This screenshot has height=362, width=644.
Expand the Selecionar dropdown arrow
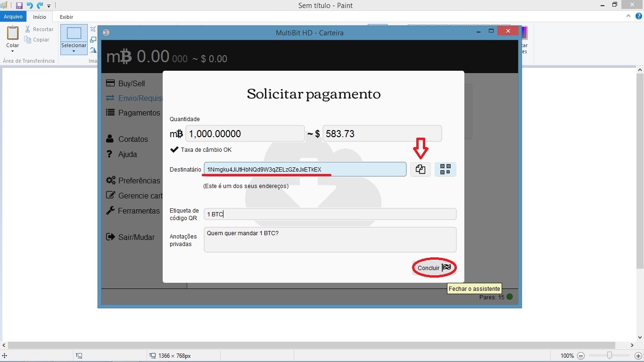[74, 51]
